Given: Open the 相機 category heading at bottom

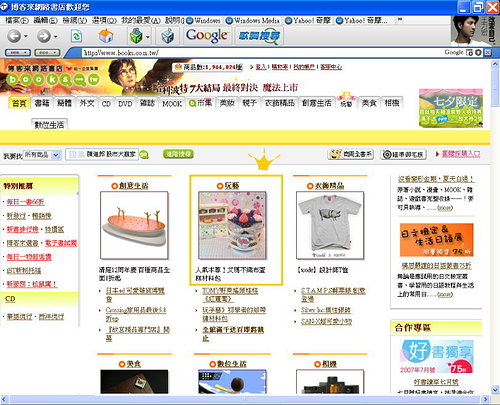Looking at the screenshot, I should coord(329,364).
